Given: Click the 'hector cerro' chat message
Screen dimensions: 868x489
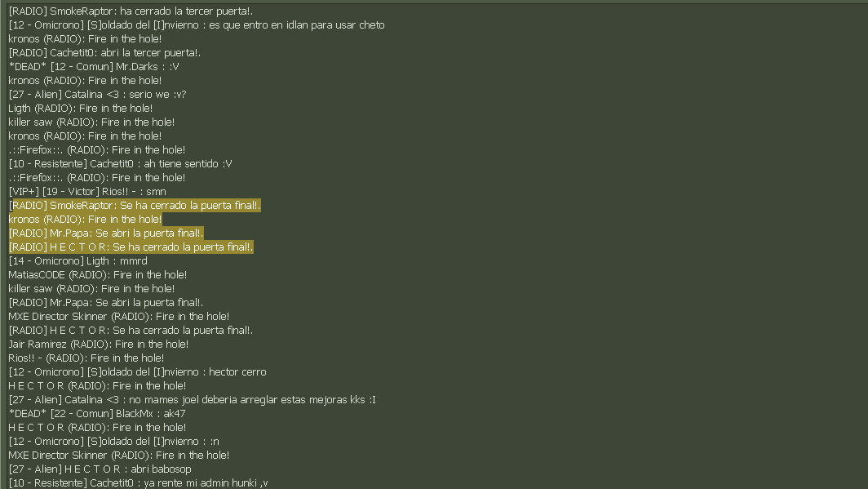Looking at the screenshot, I should 137,372.
